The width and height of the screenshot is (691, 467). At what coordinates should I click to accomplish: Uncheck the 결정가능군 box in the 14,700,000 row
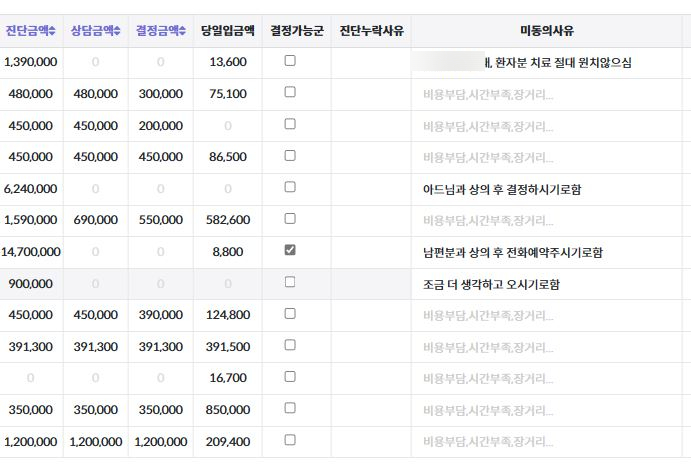tap(290, 251)
